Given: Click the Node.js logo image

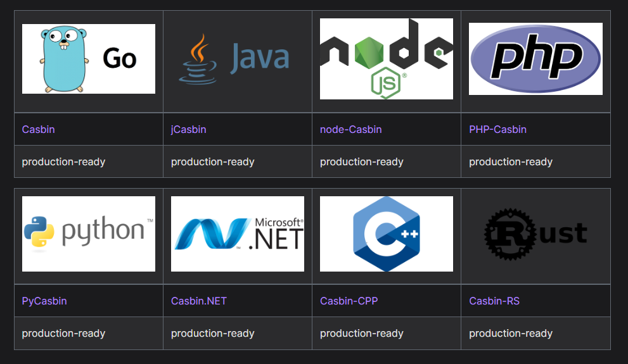Looking at the screenshot, I should coord(387,59).
